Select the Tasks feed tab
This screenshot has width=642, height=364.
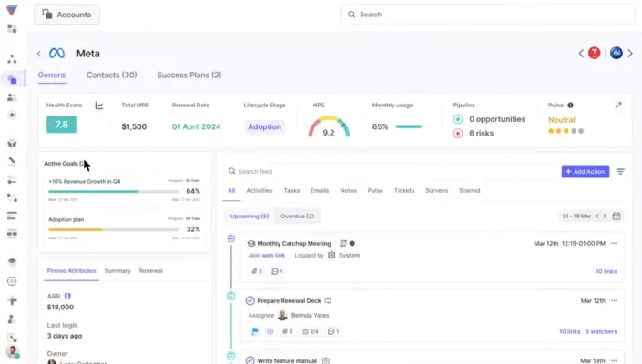(291, 190)
